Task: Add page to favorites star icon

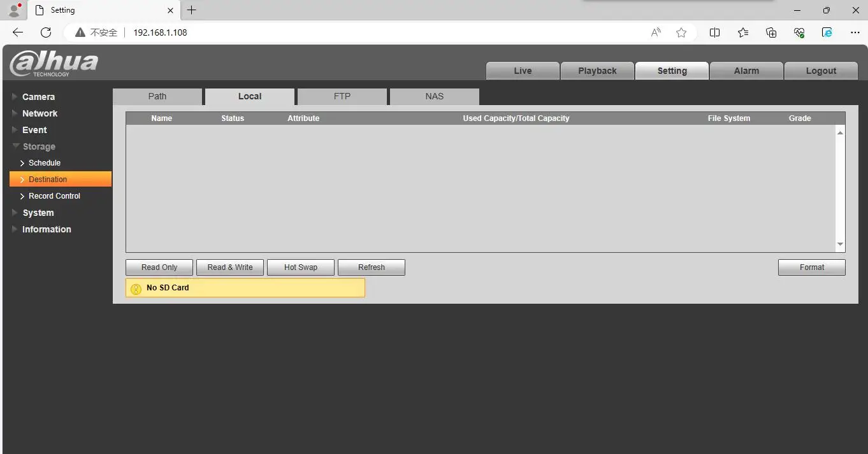Action: (x=681, y=32)
